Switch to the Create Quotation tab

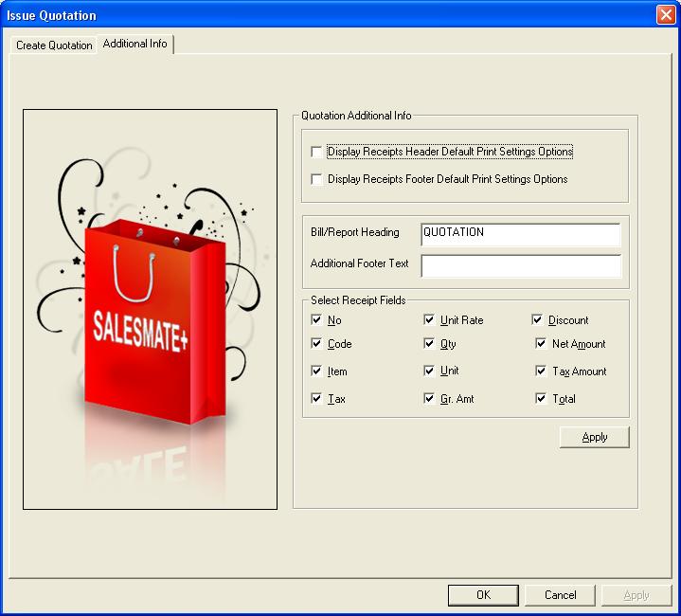(x=54, y=45)
